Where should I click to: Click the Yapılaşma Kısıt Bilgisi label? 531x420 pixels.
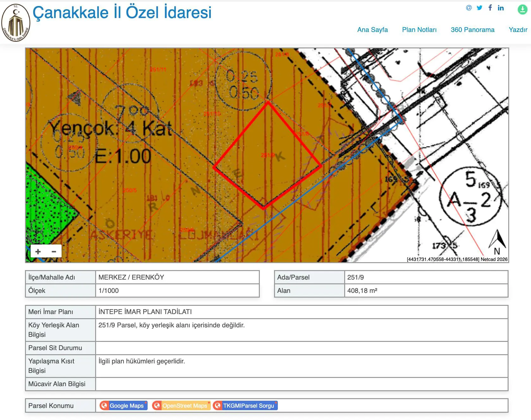51,366
